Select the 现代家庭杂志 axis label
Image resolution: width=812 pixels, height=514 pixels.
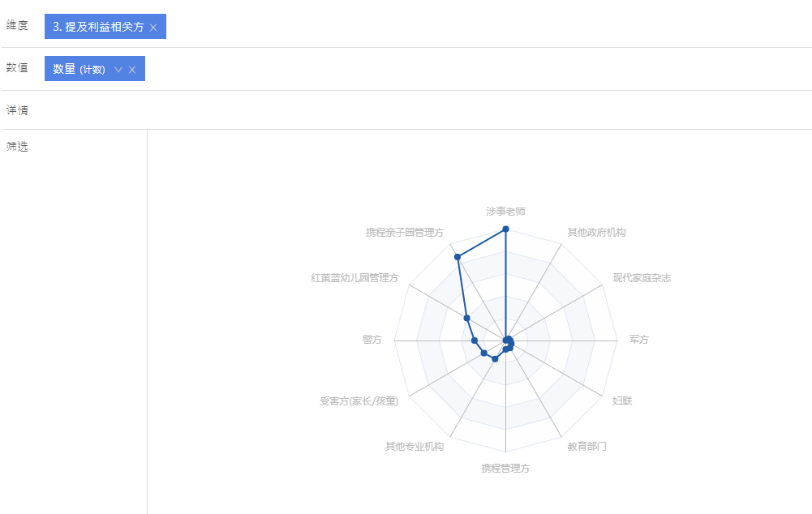point(642,278)
